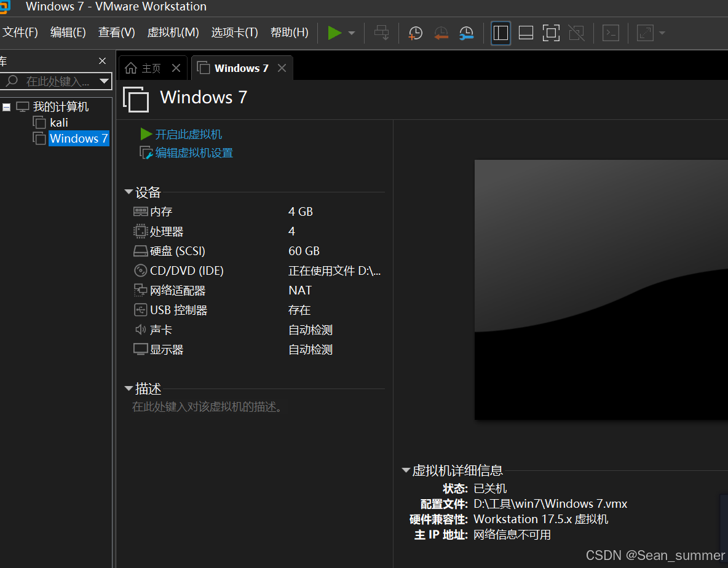
Task: Collapse the 设备 section
Action: point(129,192)
